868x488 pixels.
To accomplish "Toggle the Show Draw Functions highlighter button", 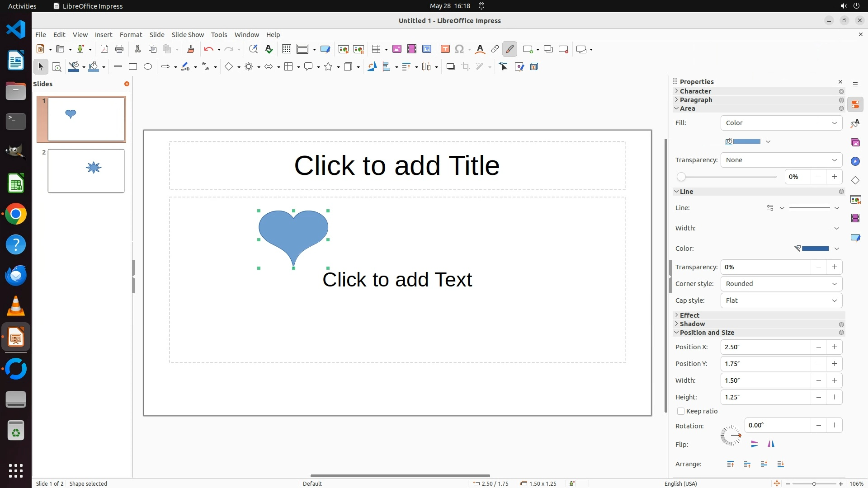I will click(x=509, y=49).
